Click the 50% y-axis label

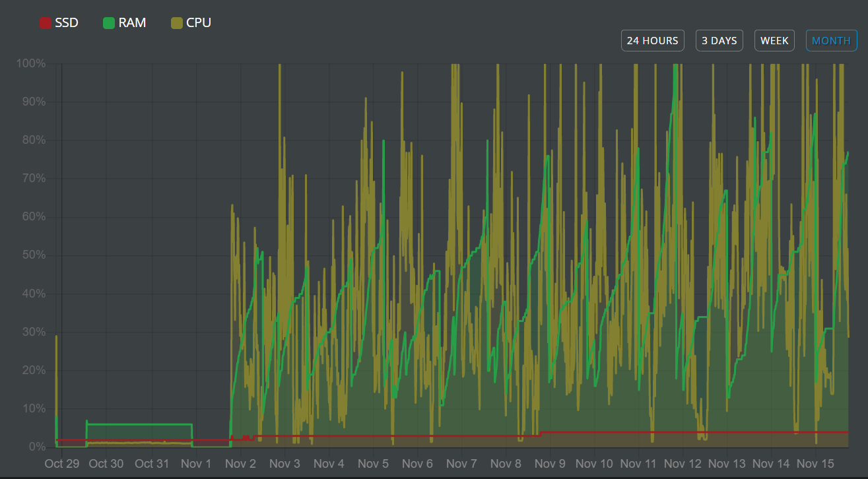click(x=33, y=256)
